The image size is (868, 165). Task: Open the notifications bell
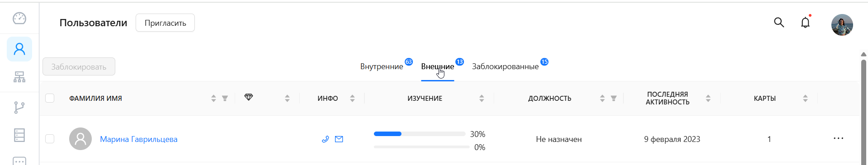coord(806,23)
